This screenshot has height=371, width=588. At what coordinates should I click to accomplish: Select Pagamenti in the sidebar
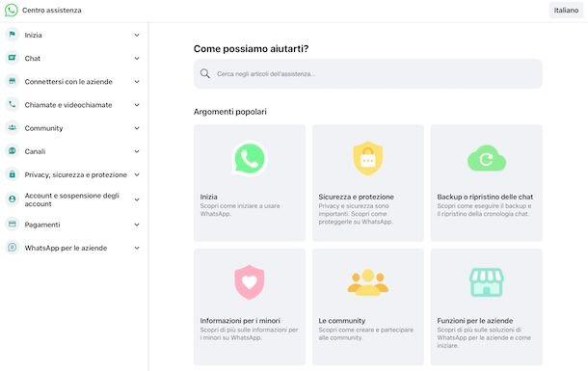pos(42,225)
